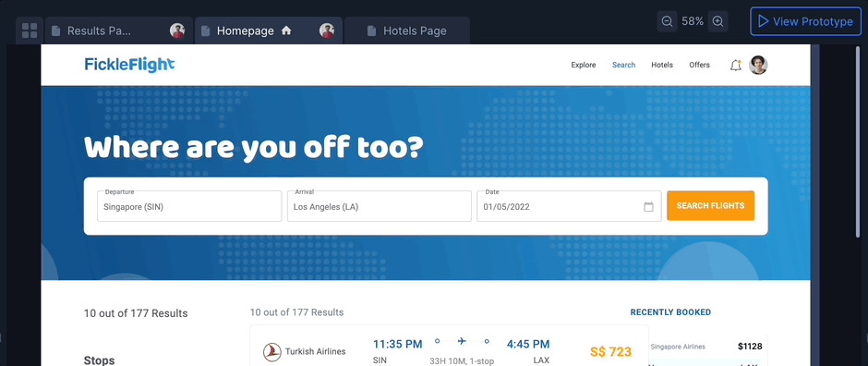Click the View Prototype button
Viewport: 868px width, 366px height.
805,21
